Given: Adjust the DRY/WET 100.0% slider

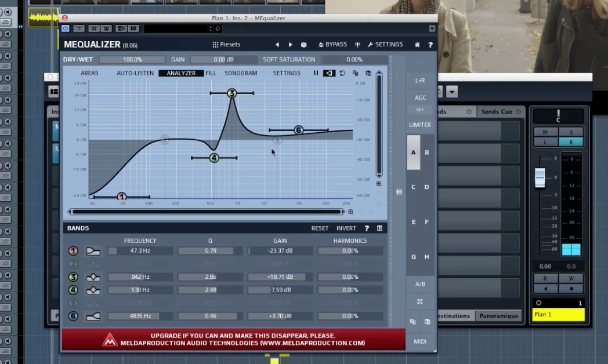Looking at the screenshot, I should pos(132,60).
